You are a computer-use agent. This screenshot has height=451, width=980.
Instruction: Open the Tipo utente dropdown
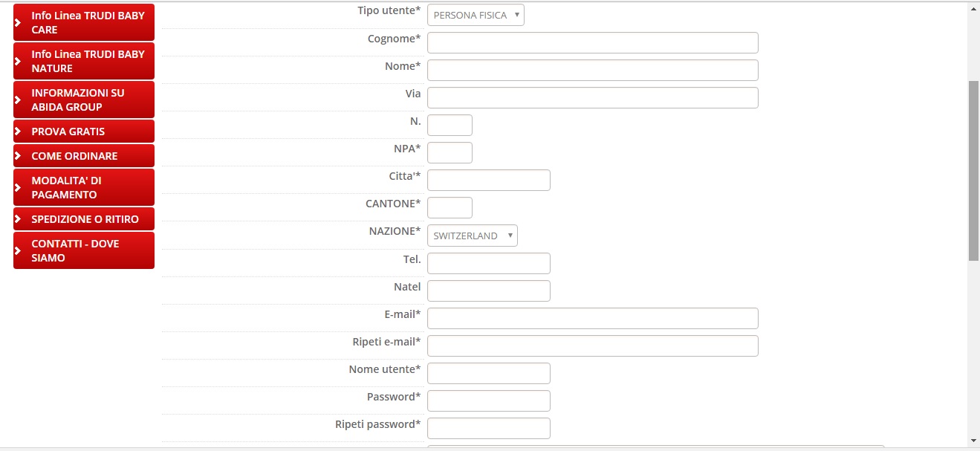pyautogui.click(x=476, y=15)
